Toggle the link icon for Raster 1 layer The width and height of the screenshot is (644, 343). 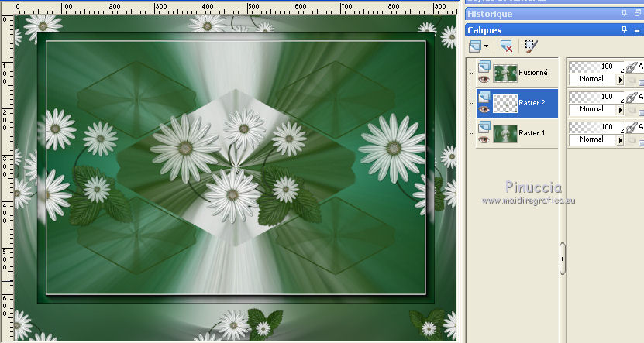[632, 128]
